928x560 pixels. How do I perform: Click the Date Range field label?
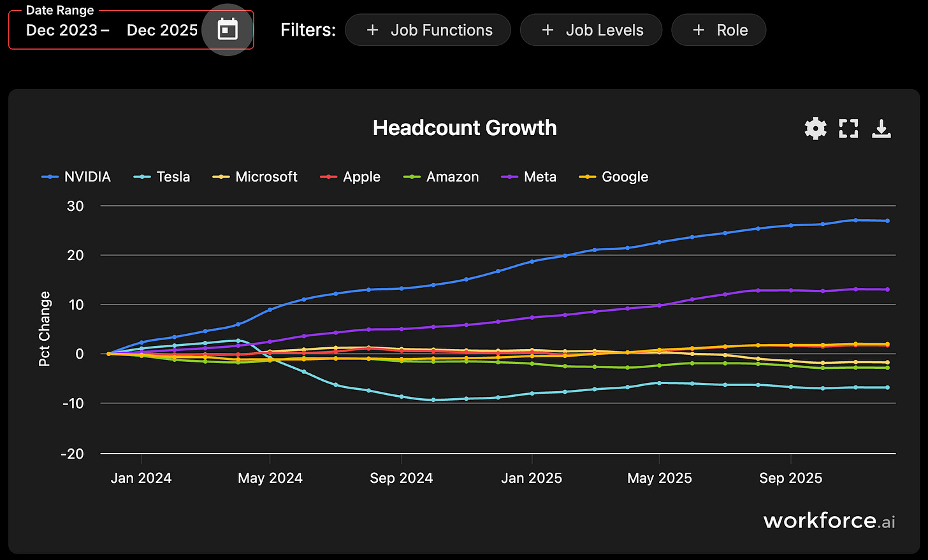pyautogui.click(x=60, y=10)
